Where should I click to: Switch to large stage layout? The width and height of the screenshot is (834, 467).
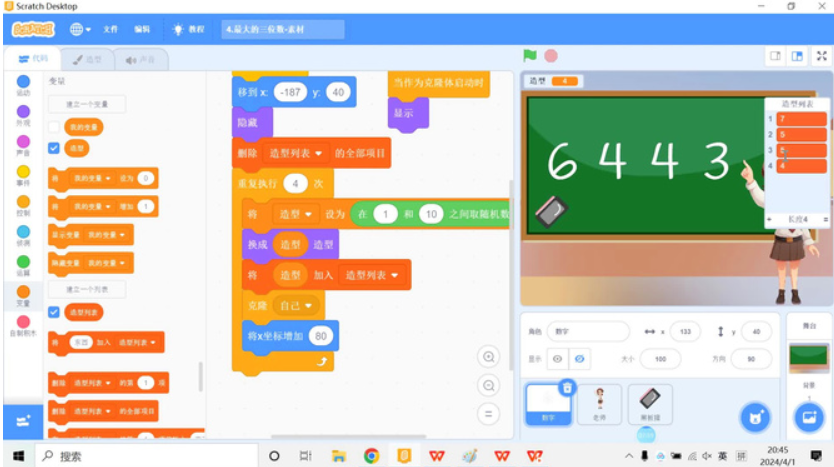click(x=797, y=56)
